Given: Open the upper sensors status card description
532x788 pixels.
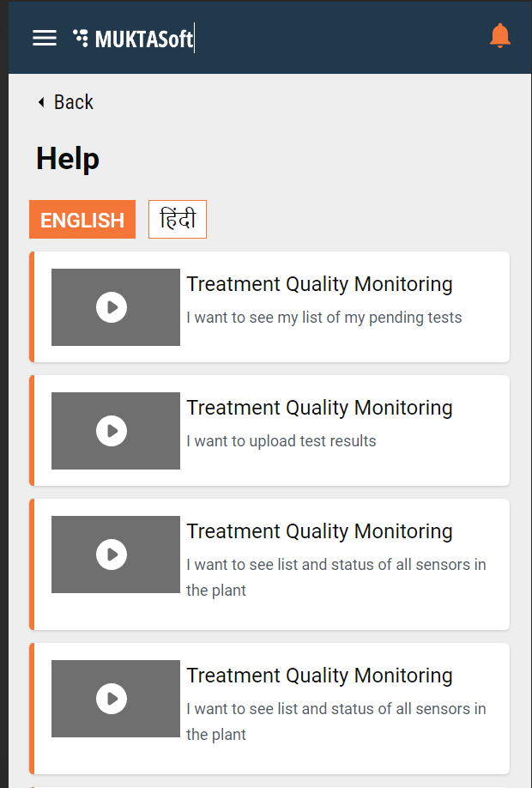Looking at the screenshot, I should (x=336, y=577).
